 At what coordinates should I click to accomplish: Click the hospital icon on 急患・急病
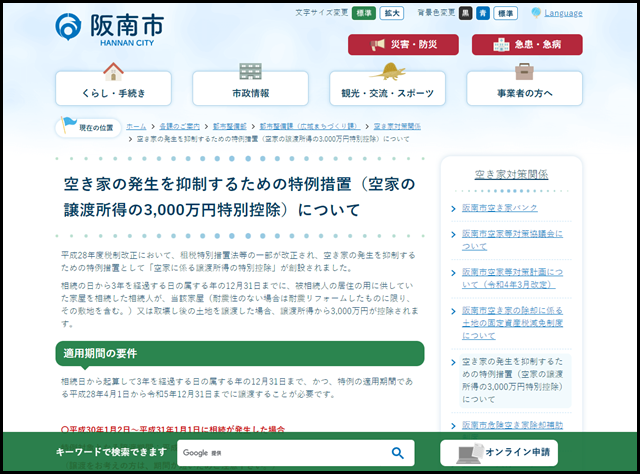coord(501,45)
